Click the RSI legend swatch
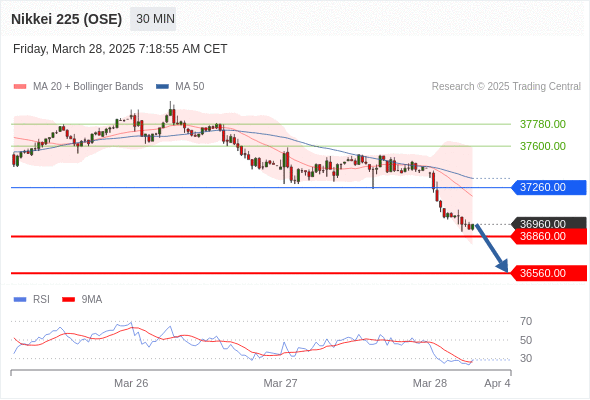This screenshot has width=590, height=400. tap(20, 300)
